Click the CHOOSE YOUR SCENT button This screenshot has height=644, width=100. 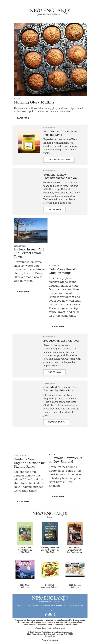(x=59, y=159)
